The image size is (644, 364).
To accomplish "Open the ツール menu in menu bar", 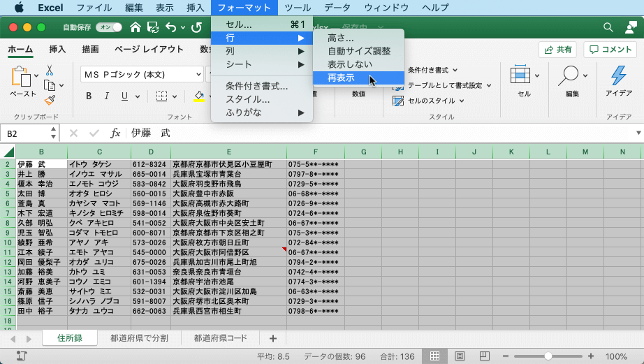I will (298, 8).
